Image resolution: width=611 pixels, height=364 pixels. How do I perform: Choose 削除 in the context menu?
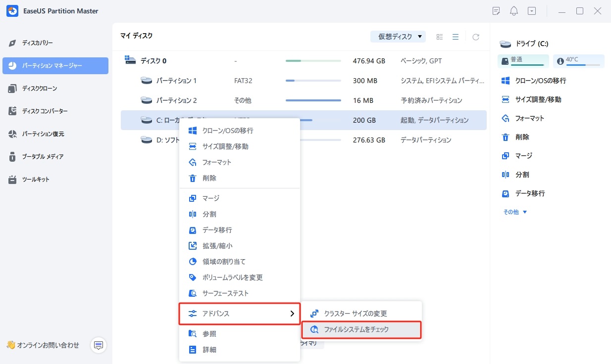pyautogui.click(x=240, y=178)
